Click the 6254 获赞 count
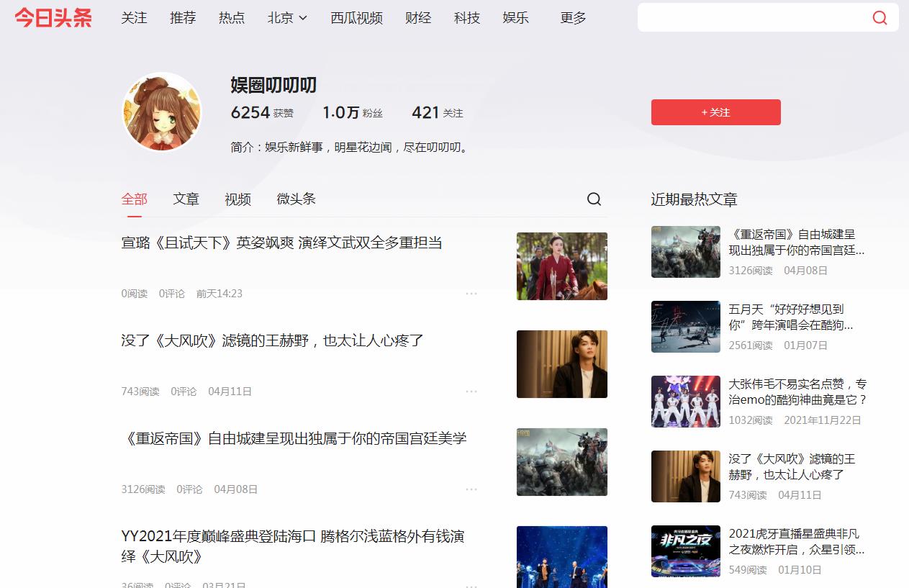 (262, 112)
